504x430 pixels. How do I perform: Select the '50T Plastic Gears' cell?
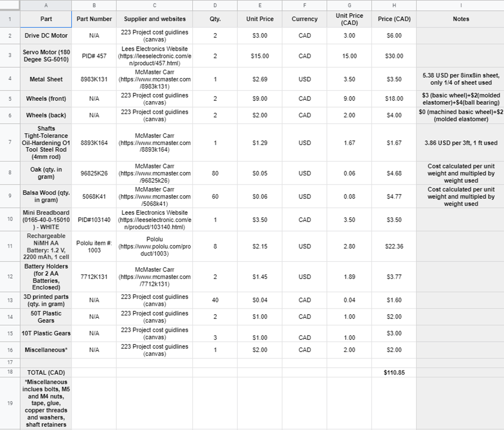46,317
